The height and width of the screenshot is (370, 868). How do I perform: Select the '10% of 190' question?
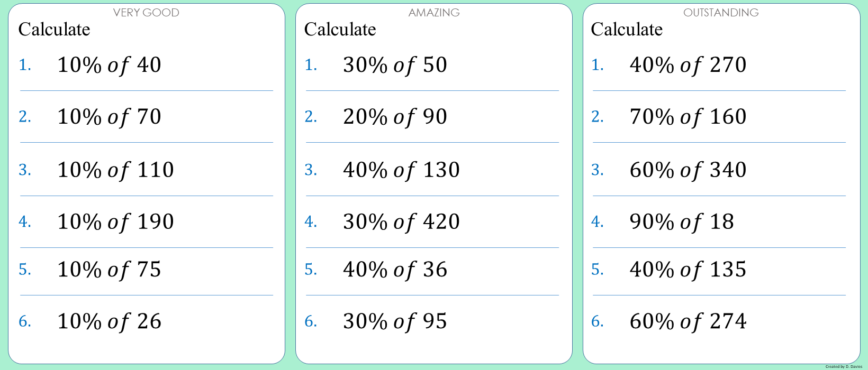[115, 221]
